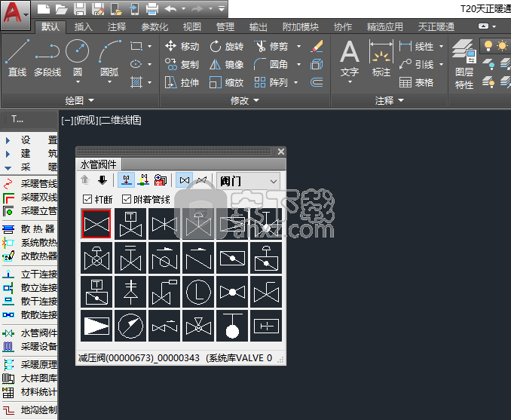Click the Print icon in quick access toolbar

151,9
